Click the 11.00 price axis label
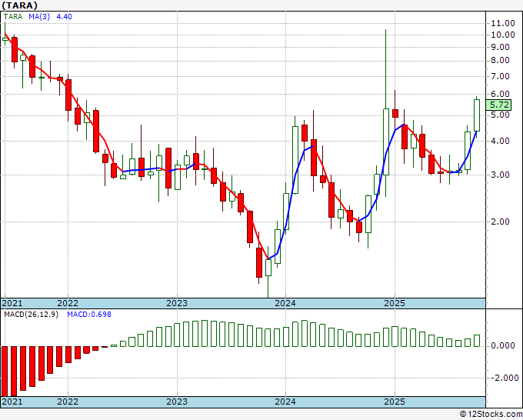 click(x=502, y=23)
